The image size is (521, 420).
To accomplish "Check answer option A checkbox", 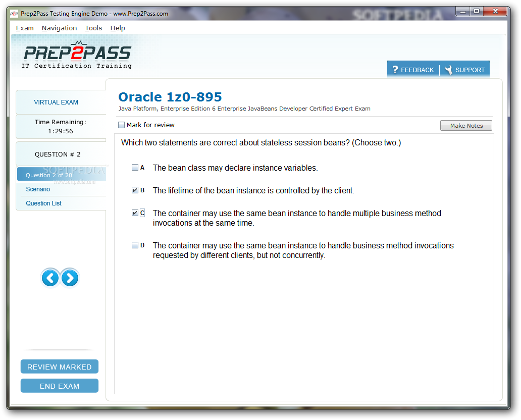I will coord(135,168).
